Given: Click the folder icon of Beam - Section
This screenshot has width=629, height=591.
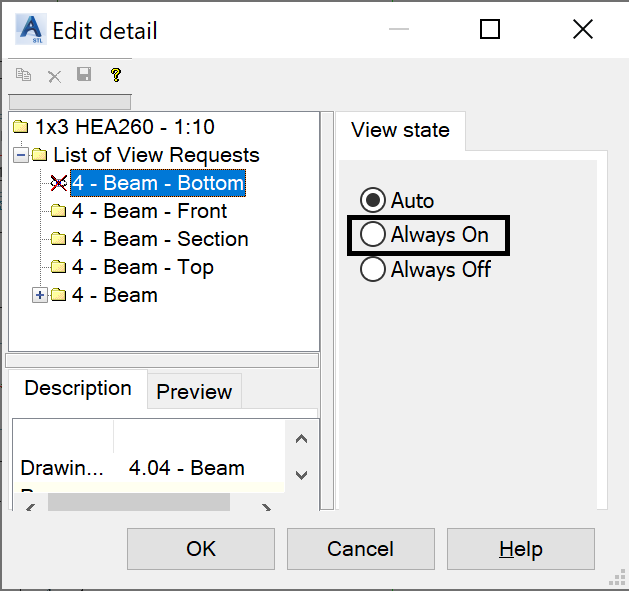Looking at the screenshot, I should tap(59, 239).
